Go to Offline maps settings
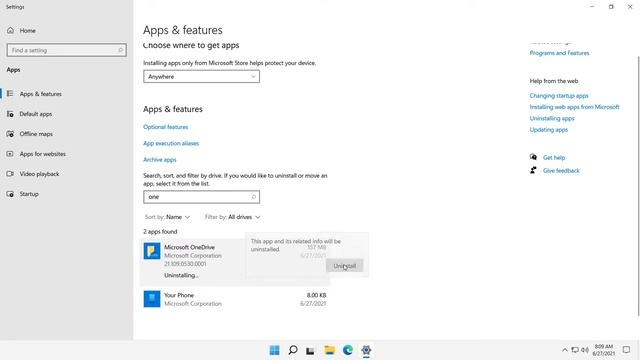 (x=35, y=134)
